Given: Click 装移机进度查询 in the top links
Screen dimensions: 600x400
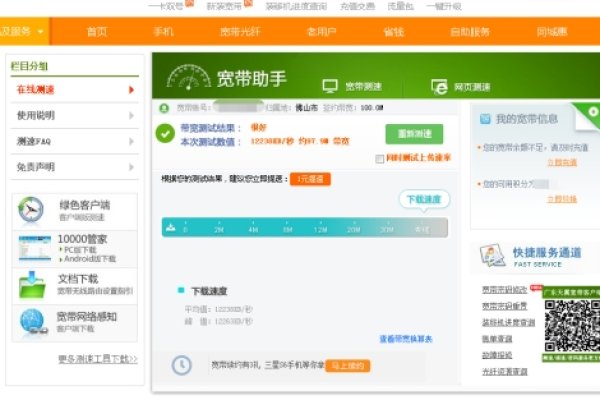Looking at the screenshot, I should click(x=296, y=7).
